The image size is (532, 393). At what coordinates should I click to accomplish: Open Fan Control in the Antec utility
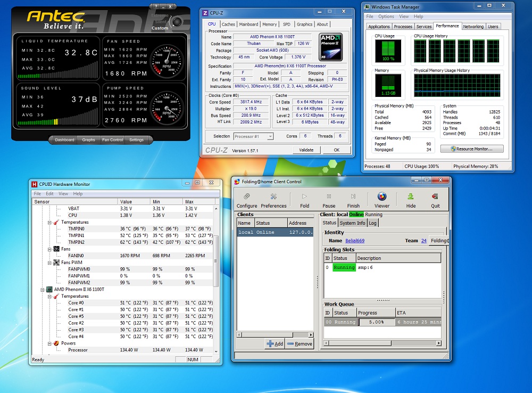[x=113, y=140]
